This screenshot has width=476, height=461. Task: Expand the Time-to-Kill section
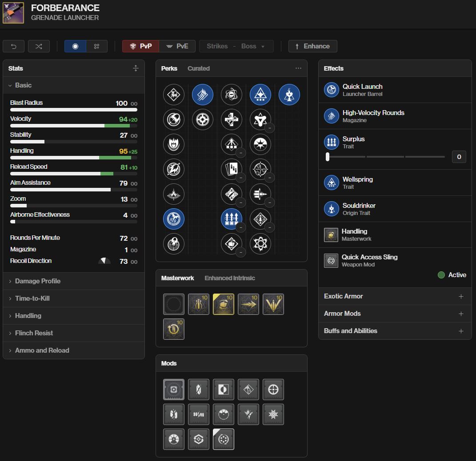[74, 298]
